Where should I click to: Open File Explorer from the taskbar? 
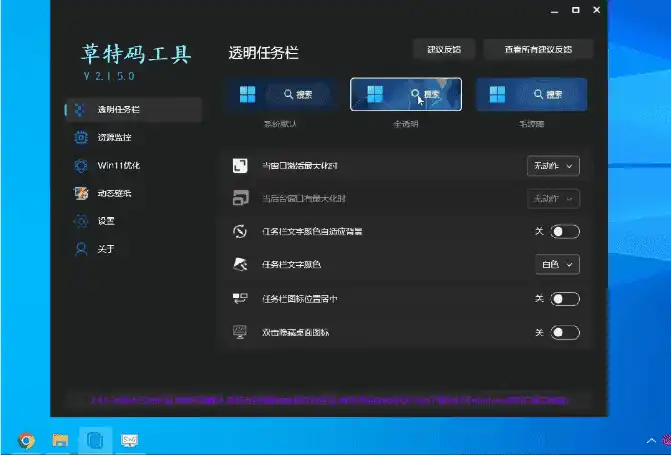coord(60,440)
